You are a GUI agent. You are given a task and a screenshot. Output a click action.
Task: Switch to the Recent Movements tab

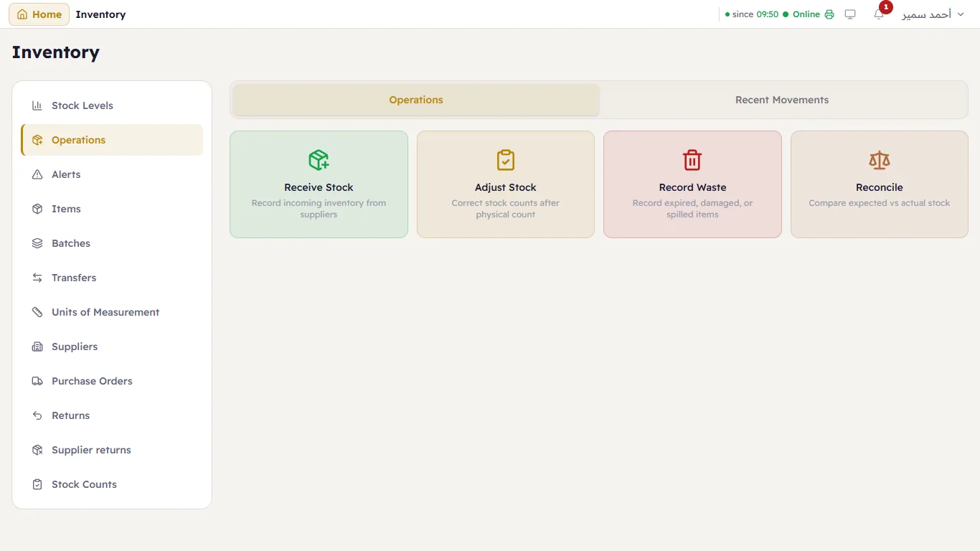click(x=782, y=100)
